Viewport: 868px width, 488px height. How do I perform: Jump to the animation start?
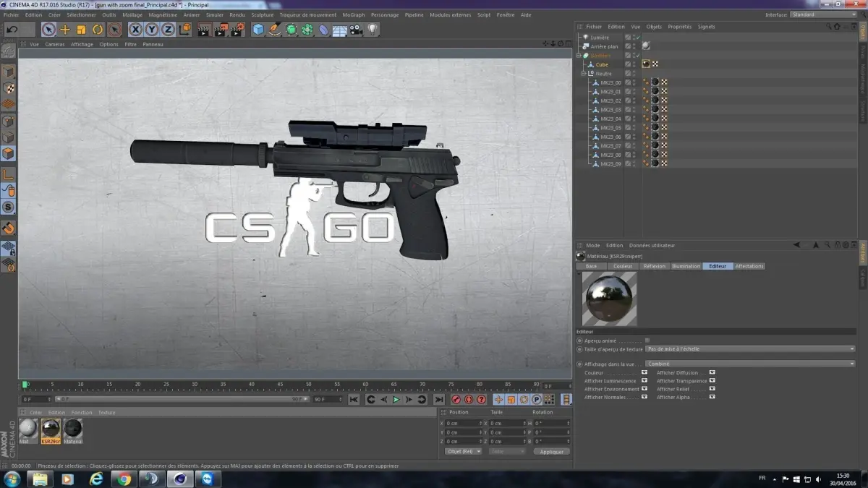tap(354, 400)
